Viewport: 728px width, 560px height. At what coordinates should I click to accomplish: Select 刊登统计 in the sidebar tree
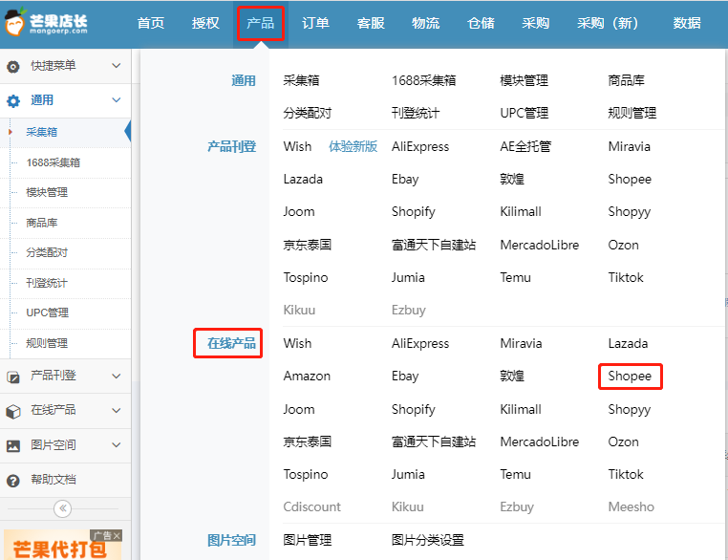pyautogui.click(x=47, y=283)
